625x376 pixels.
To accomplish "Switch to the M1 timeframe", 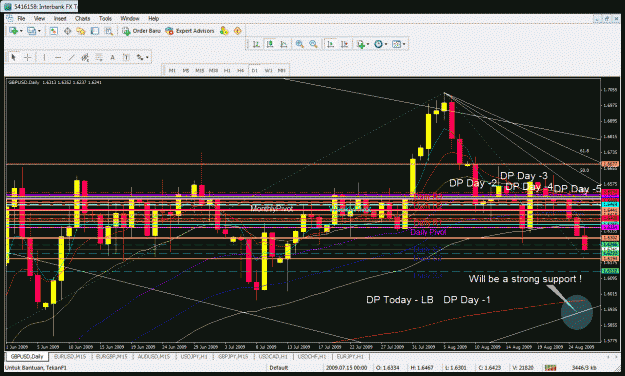I will 172,70.
